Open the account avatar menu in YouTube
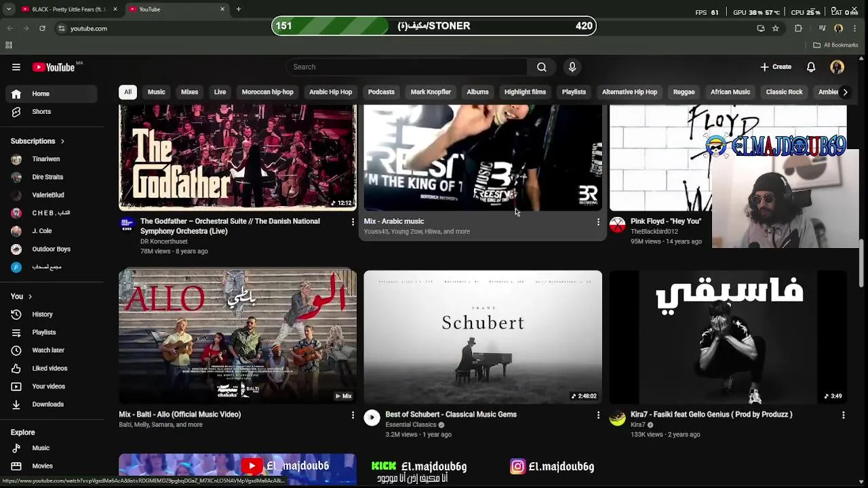The height and width of the screenshot is (488, 868). tap(837, 67)
